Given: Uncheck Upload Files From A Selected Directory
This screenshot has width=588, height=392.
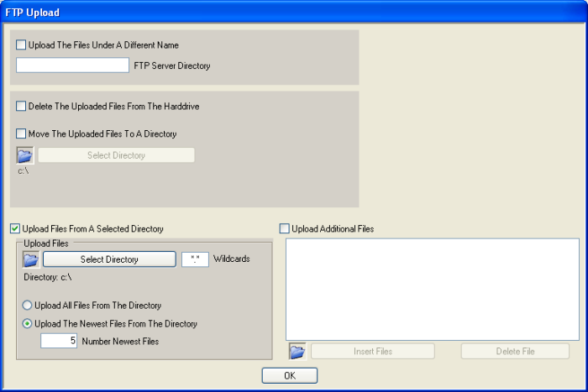Looking at the screenshot, I should pyautogui.click(x=15, y=228).
